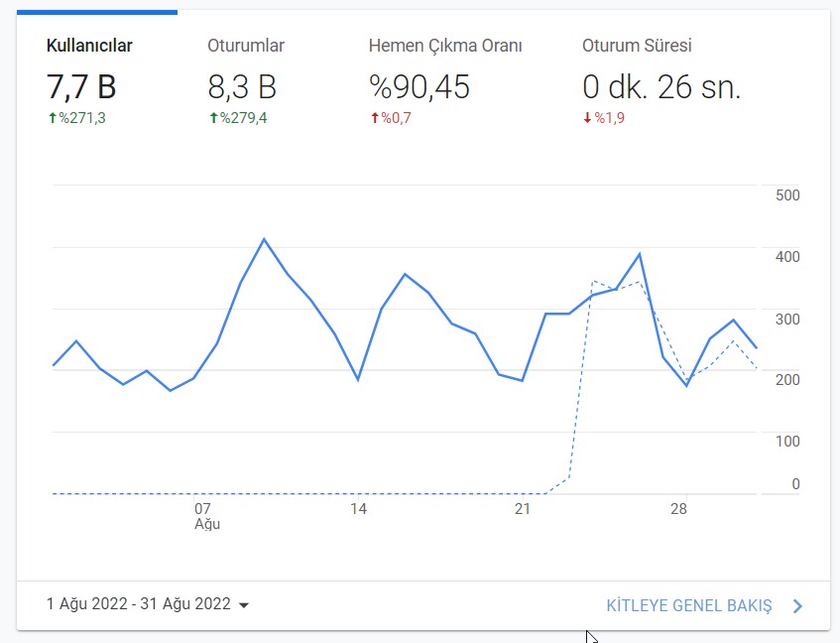Click the 7,7 B users value
Image resolution: width=840 pixels, height=643 pixels.
coord(81,86)
